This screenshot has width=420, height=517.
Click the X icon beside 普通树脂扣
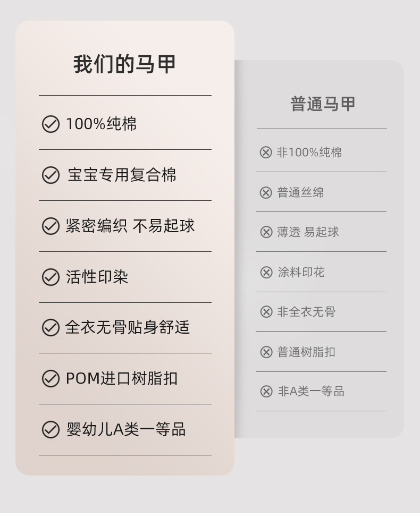266,352
